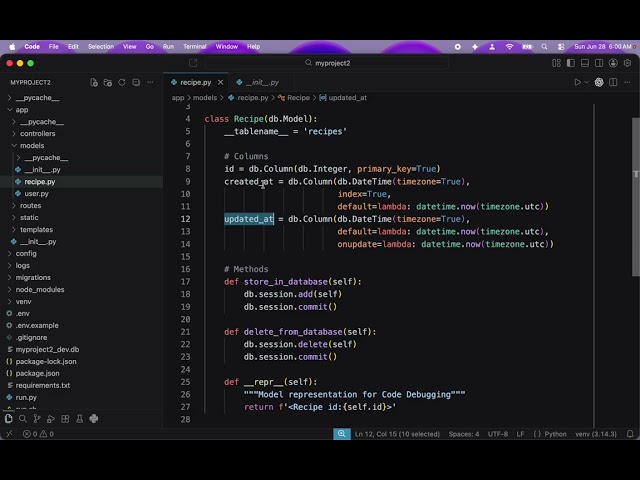
Task: Click the Run Python File play button
Action: coord(577,82)
